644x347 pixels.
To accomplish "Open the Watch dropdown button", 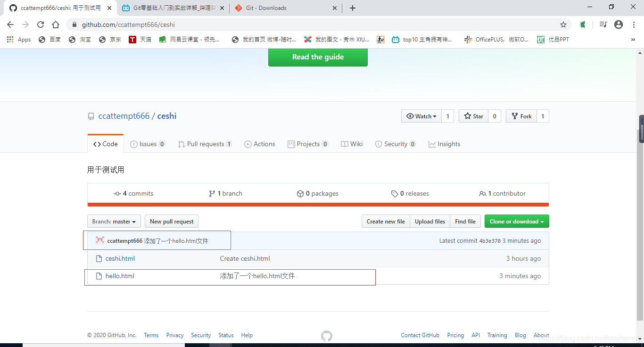I will point(421,116).
